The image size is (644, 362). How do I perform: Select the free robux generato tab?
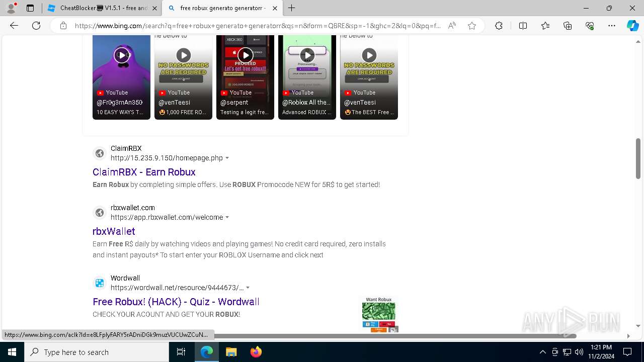(222, 8)
